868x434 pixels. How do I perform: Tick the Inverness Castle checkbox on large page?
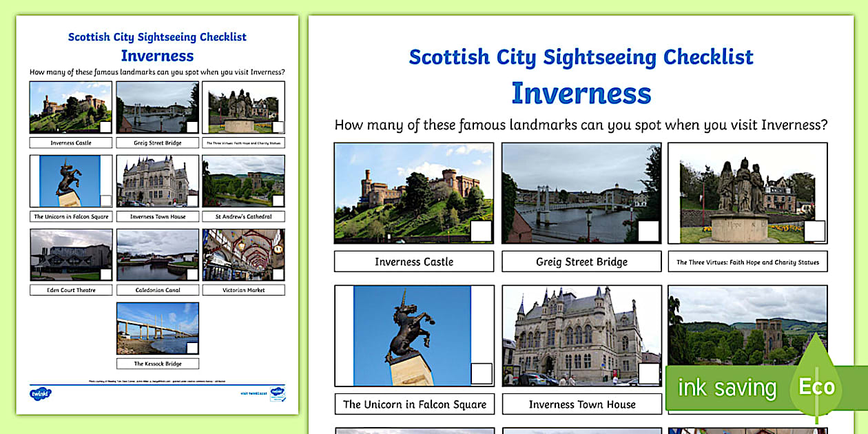tap(481, 231)
